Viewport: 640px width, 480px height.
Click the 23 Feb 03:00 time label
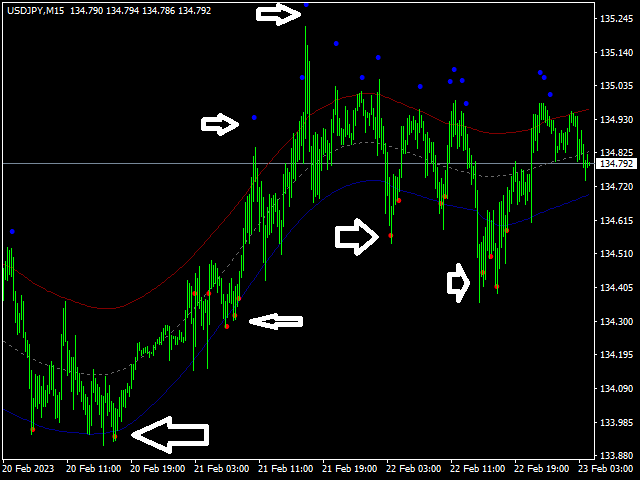pyautogui.click(x=606, y=469)
